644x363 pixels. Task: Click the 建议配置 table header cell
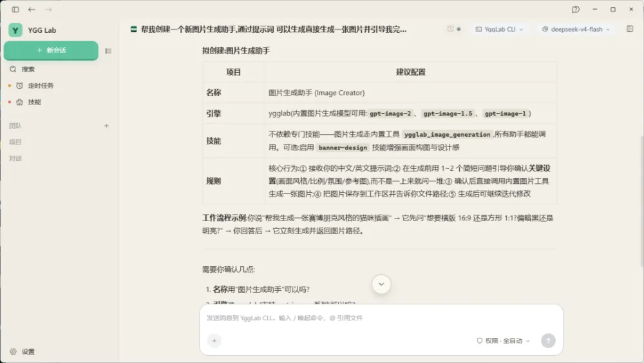point(411,72)
